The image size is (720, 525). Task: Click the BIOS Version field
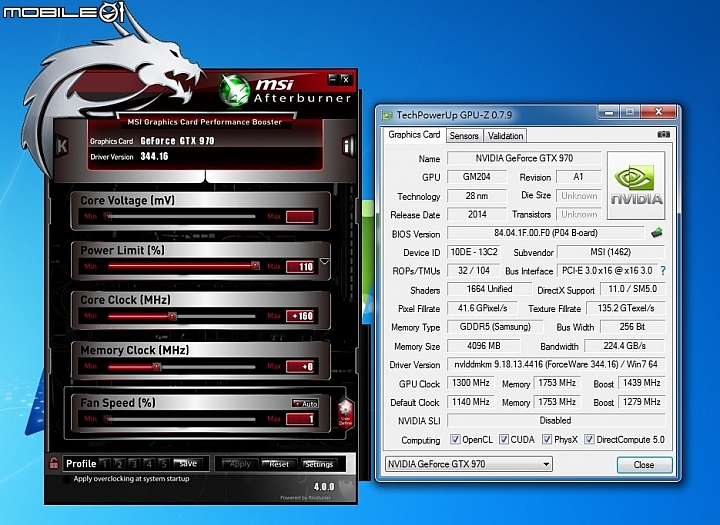click(x=546, y=233)
